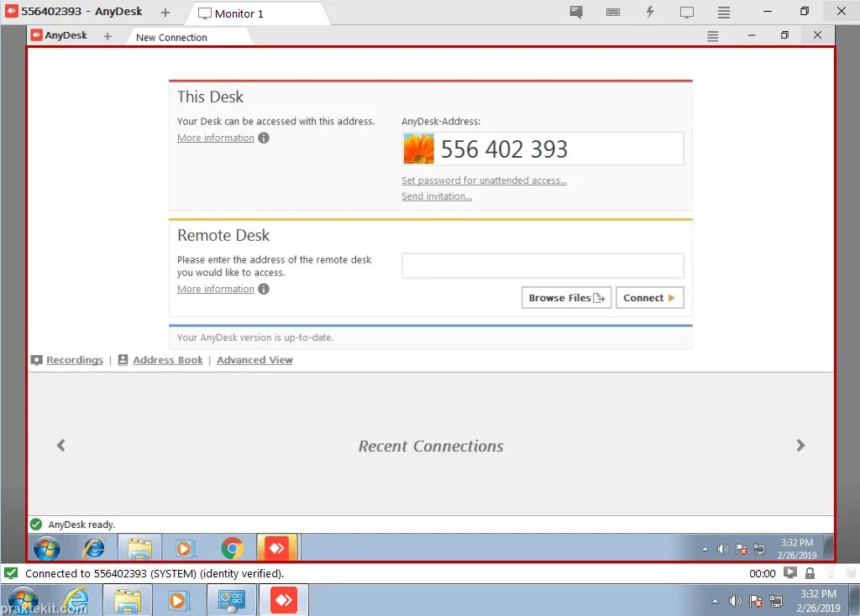
Task: Click the 'AnyDesk ready.' status text
Action: (x=81, y=525)
